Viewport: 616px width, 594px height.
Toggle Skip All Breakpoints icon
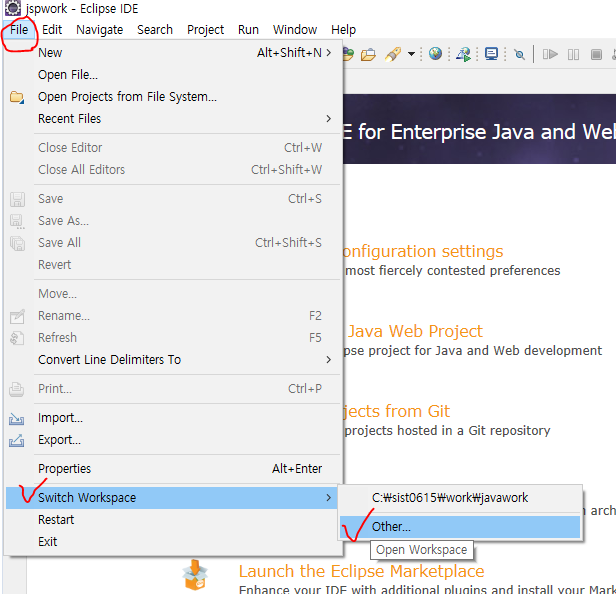point(519,54)
